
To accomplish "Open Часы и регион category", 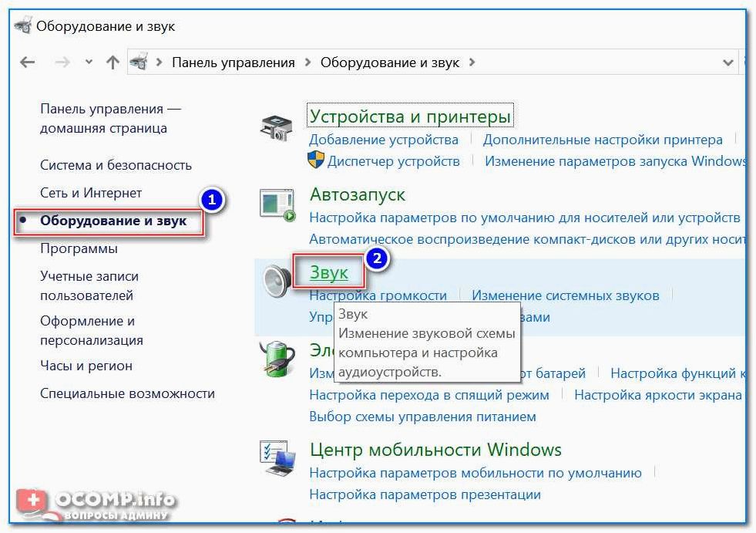I will click(x=86, y=366).
